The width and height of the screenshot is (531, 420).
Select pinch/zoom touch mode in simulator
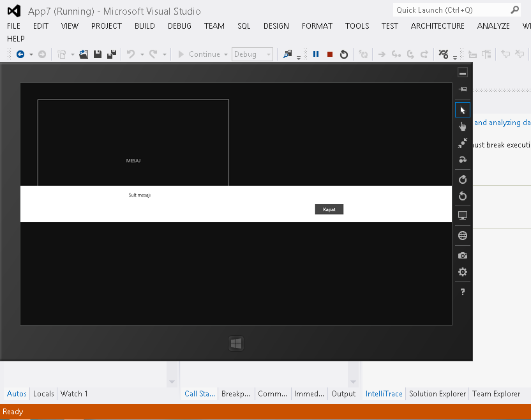pyautogui.click(x=463, y=143)
